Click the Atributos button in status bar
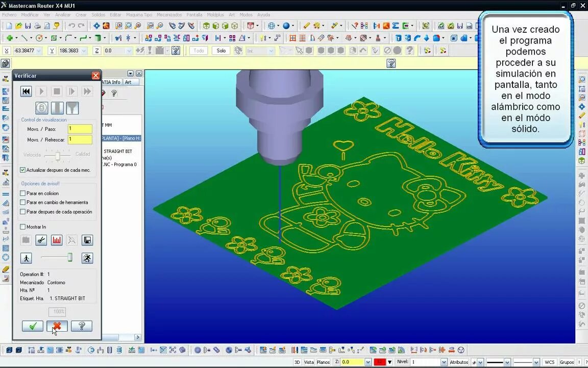Image resolution: width=588 pixels, height=368 pixels. pos(459,362)
